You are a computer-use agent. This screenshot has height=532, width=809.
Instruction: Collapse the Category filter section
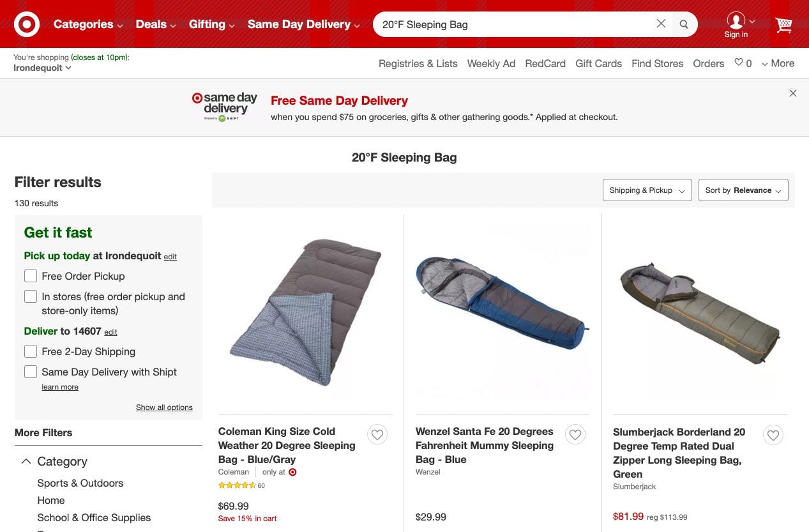coord(26,461)
